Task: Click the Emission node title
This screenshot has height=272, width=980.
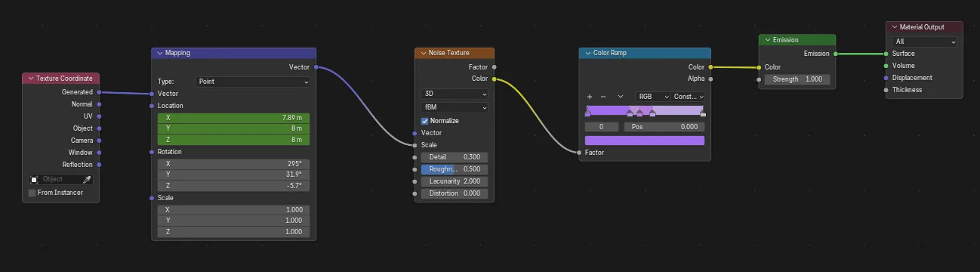Action: 786,40
